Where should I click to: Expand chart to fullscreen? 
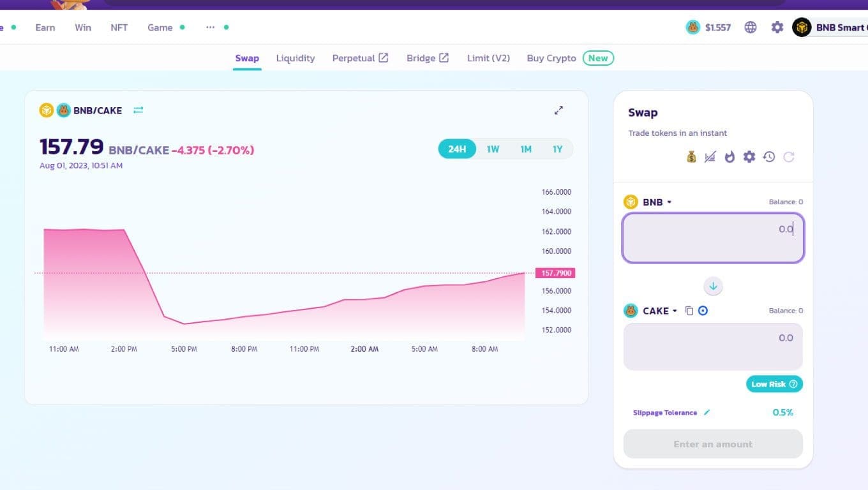coord(558,110)
